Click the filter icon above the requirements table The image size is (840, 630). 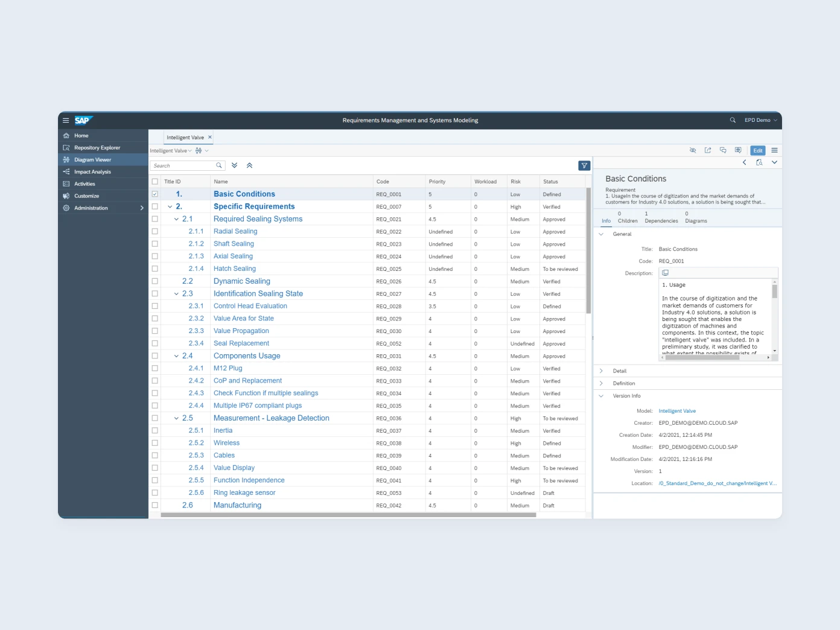point(584,165)
